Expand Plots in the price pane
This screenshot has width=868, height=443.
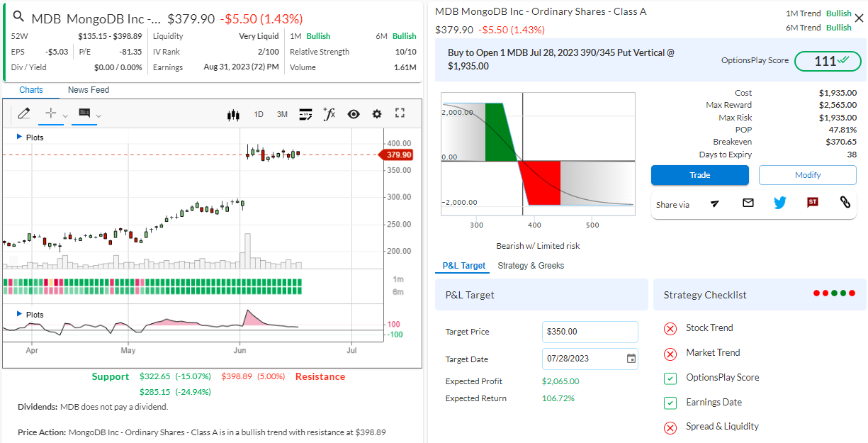tap(30, 138)
